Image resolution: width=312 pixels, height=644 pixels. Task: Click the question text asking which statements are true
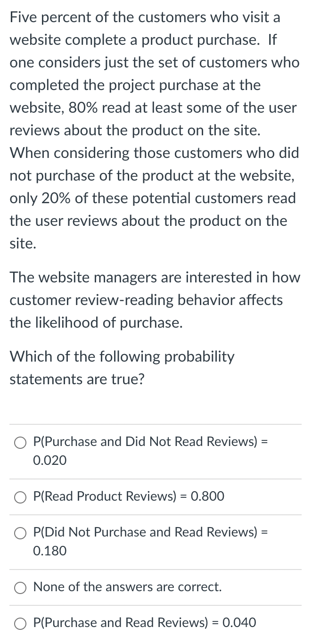122,368
